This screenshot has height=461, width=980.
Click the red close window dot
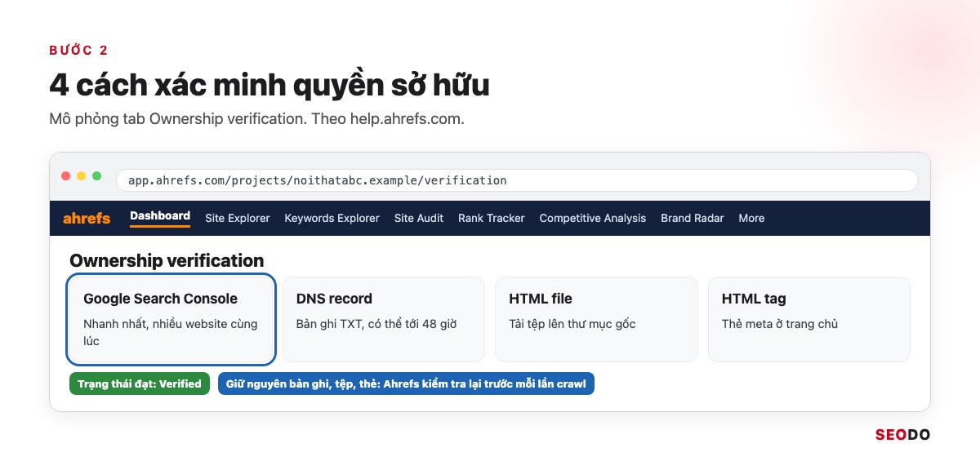coord(66,176)
